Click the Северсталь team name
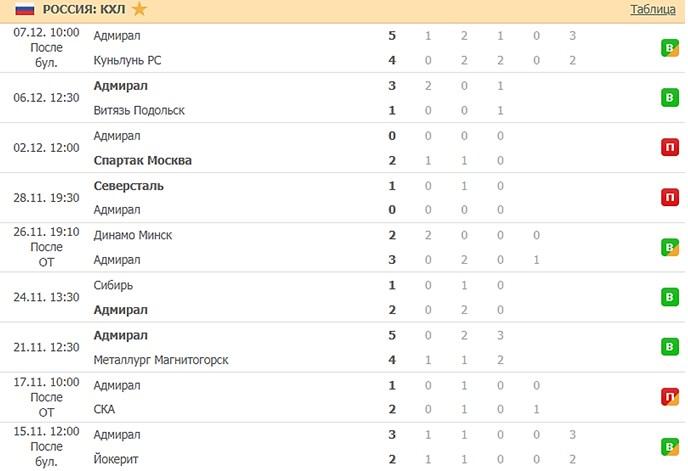This screenshot has width=688, height=471. coord(128,185)
